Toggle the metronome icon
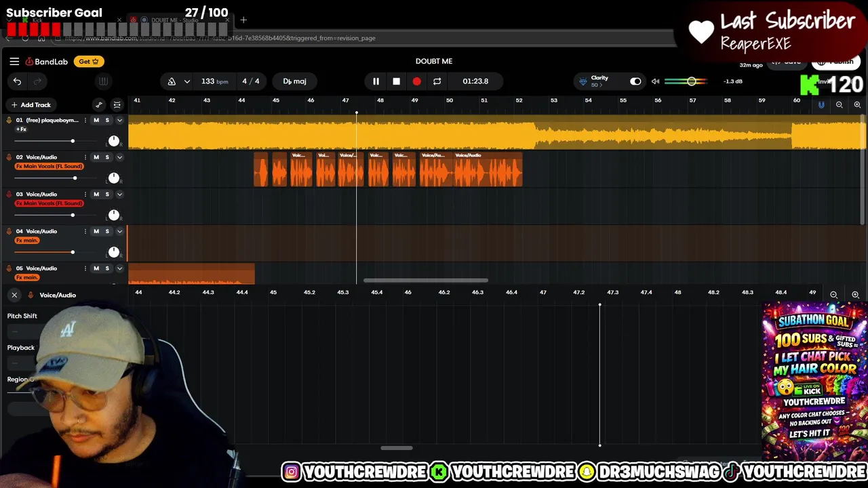Viewport: 868px width, 488px height. [172, 81]
